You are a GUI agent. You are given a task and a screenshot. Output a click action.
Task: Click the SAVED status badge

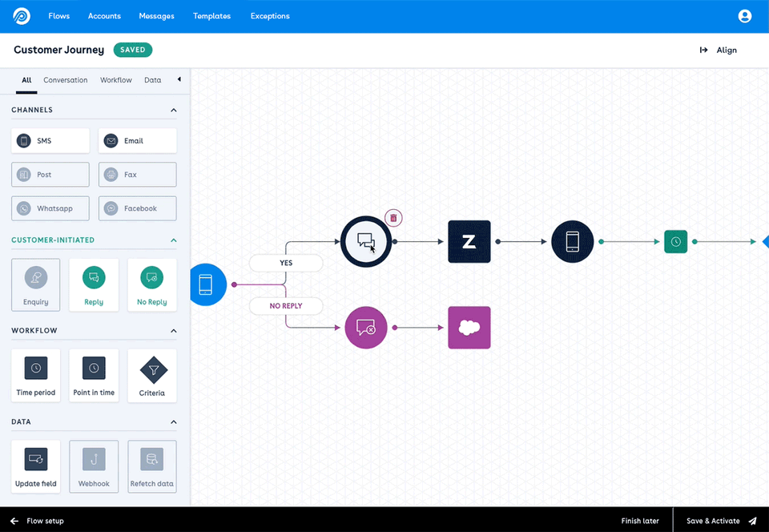click(133, 50)
